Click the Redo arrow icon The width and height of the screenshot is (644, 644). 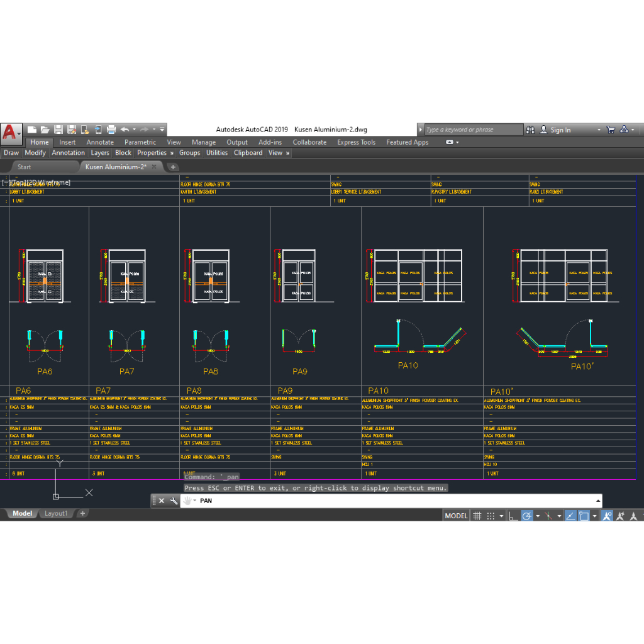tap(143, 129)
